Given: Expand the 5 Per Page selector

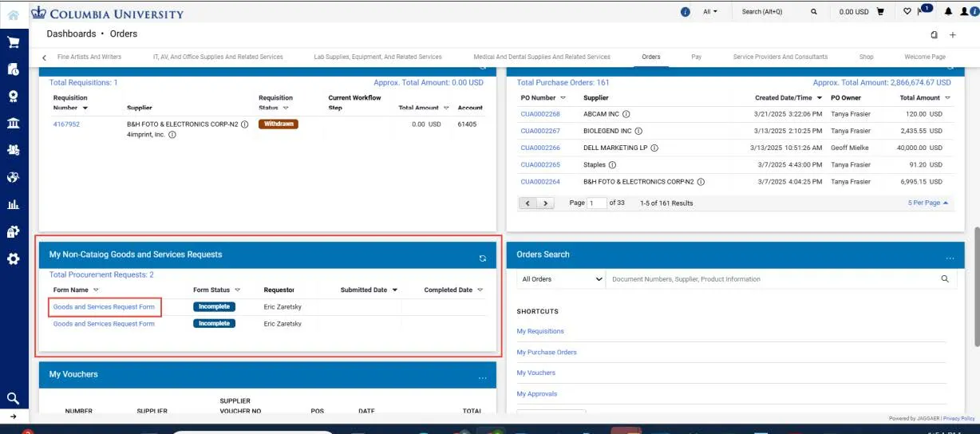Looking at the screenshot, I should [928, 203].
